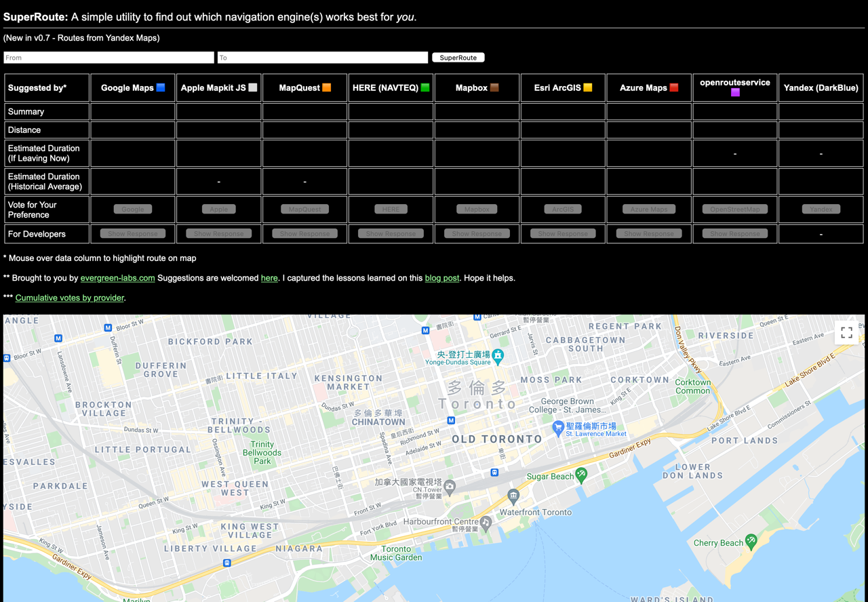Vote for HERE button

tap(391, 209)
